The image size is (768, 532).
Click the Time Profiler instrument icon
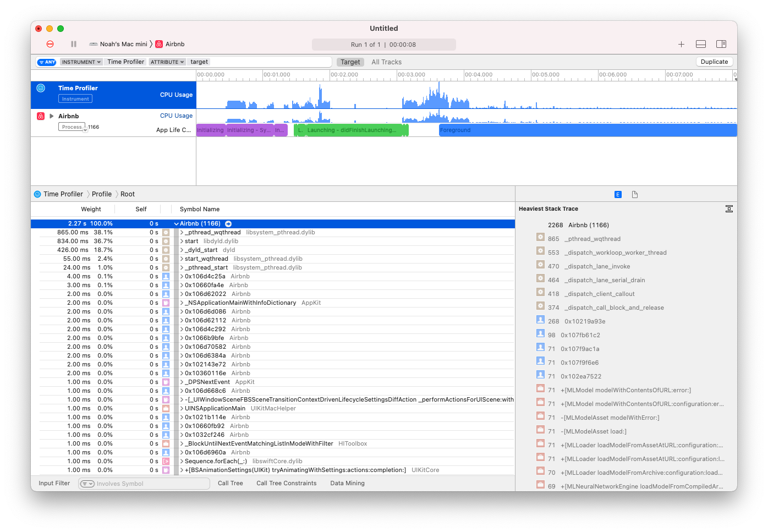(x=41, y=88)
